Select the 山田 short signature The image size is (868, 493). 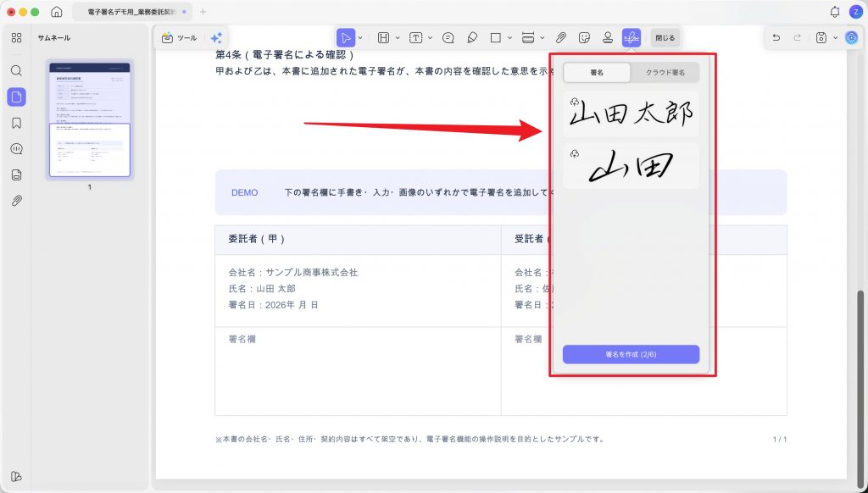click(631, 166)
